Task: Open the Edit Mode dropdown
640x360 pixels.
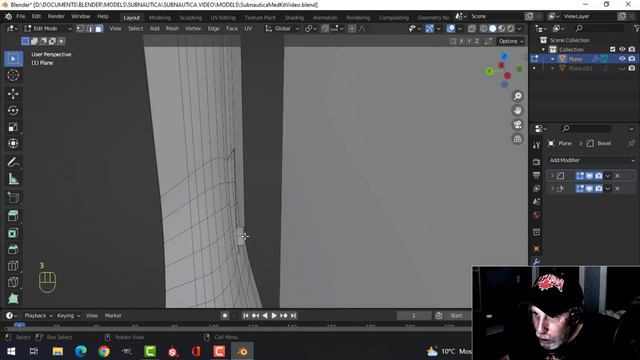Action: point(47,29)
